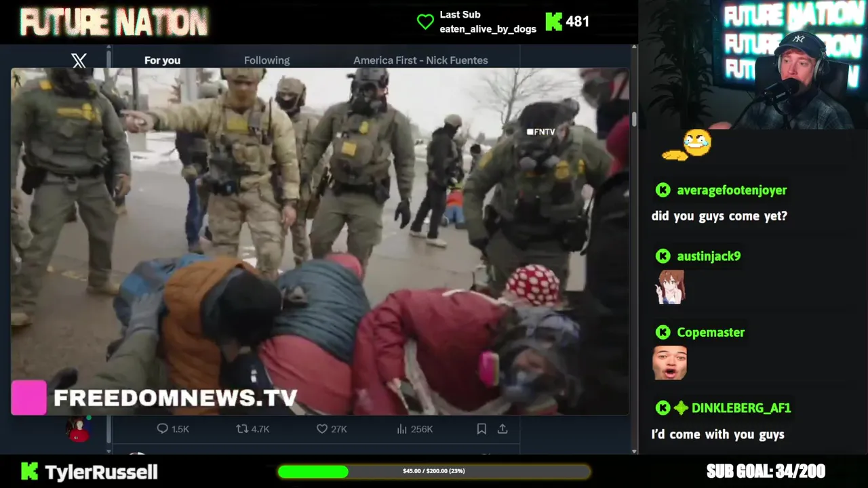Image resolution: width=868 pixels, height=488 pixels.
Task: Click the donation goal progress bar
Action: (x=434, y=471)
